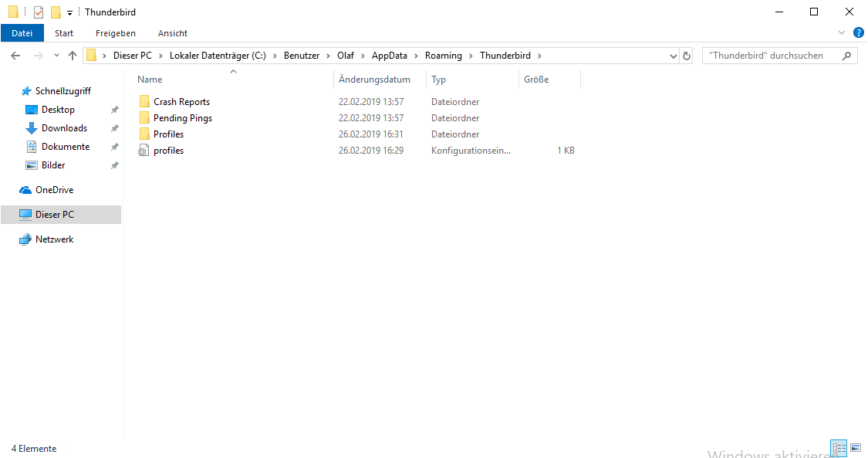Select the Crash Reports folder name
This screenshot has height=458, width=868.
pos(181,101)
